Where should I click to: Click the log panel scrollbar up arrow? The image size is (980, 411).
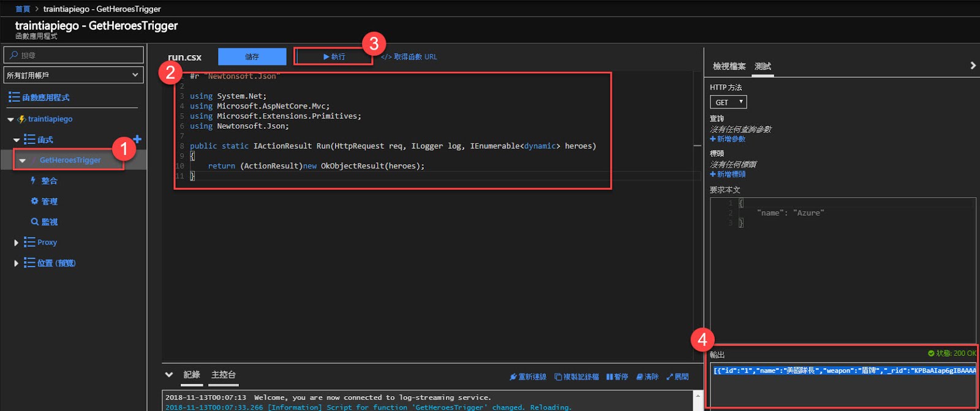click(697, 397)
